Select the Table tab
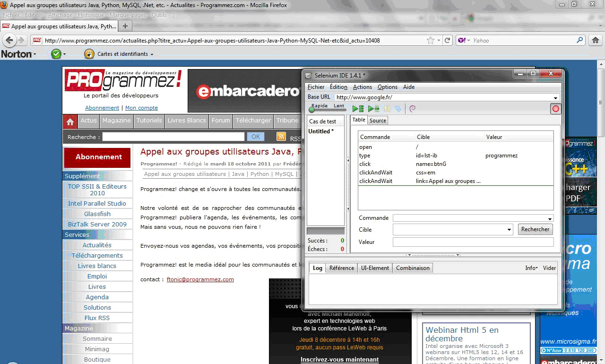The width and height of the screenshot is (605, 364). click(359, 120)
